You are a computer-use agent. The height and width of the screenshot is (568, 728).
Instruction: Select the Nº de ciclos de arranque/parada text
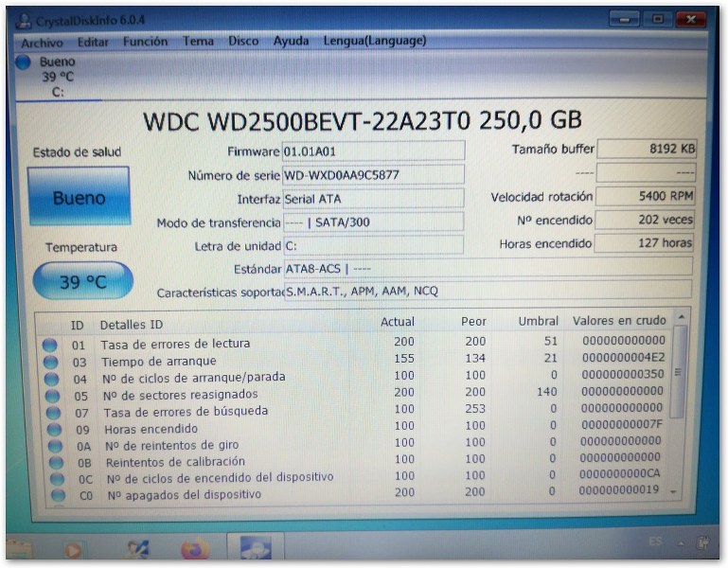click(x=194, y=378)
